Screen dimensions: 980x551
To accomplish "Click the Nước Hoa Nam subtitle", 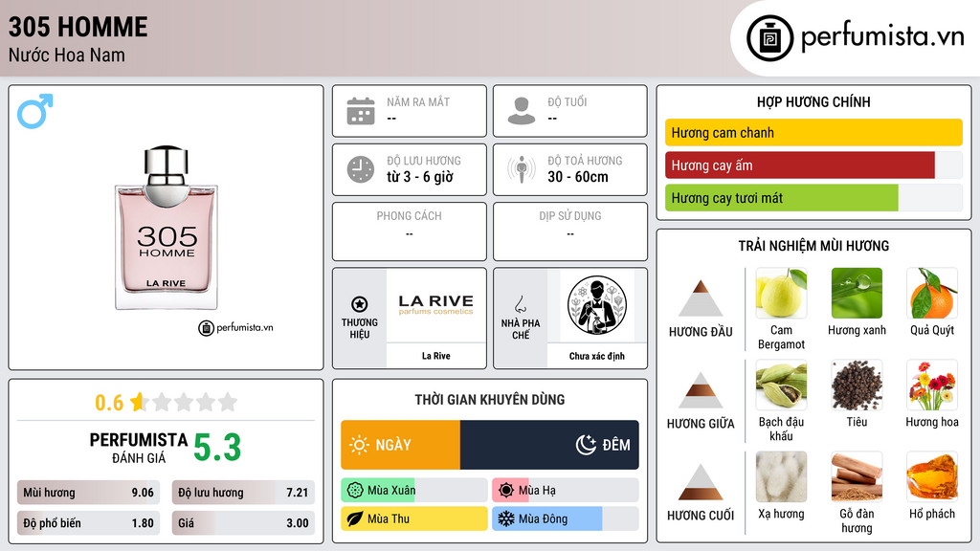I will click(x=67, y=55).
